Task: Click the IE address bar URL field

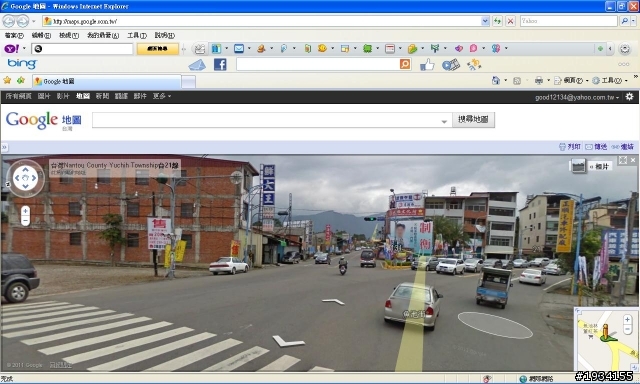Action: click(261, 21)
